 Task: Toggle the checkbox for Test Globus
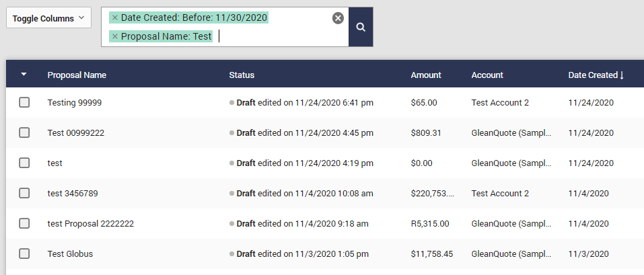click(24, 253)
